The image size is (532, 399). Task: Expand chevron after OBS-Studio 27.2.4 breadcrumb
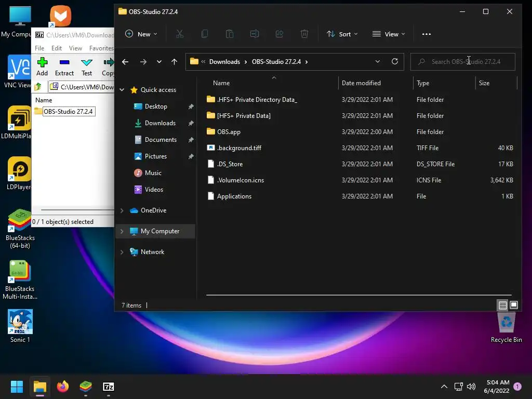click(307, 62)
